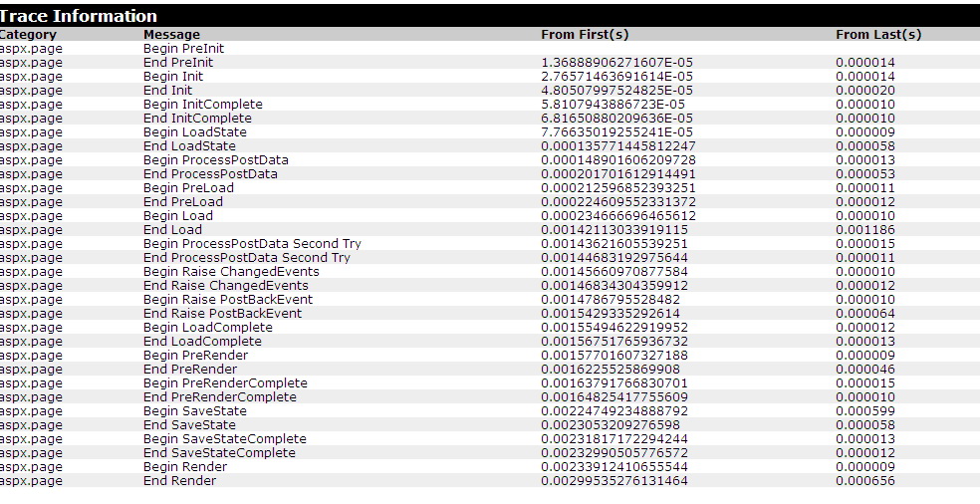Click the From Last value 0.000599
The height and width of the screenshot is (504, 980).
[x=865, y=410]
